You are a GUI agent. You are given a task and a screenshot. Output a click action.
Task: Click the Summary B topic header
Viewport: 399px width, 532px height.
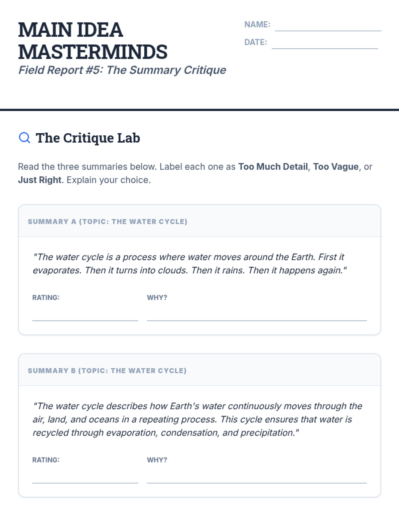[x=107, y=370]
